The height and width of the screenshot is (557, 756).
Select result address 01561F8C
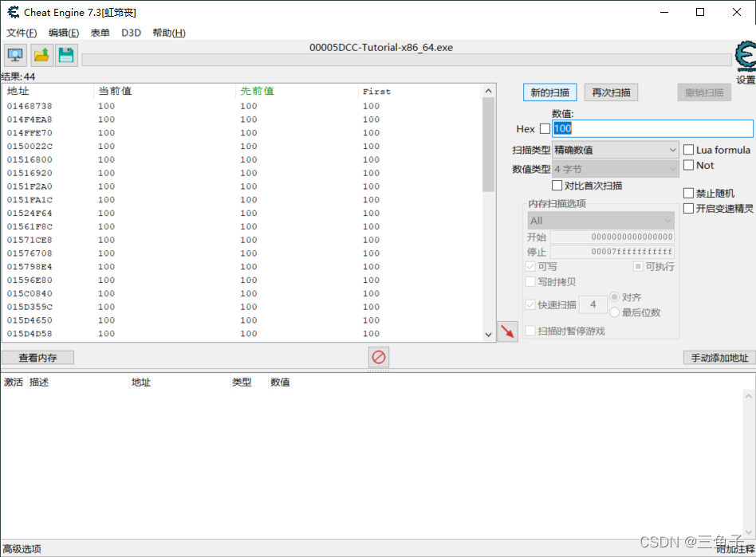point(30,226)
